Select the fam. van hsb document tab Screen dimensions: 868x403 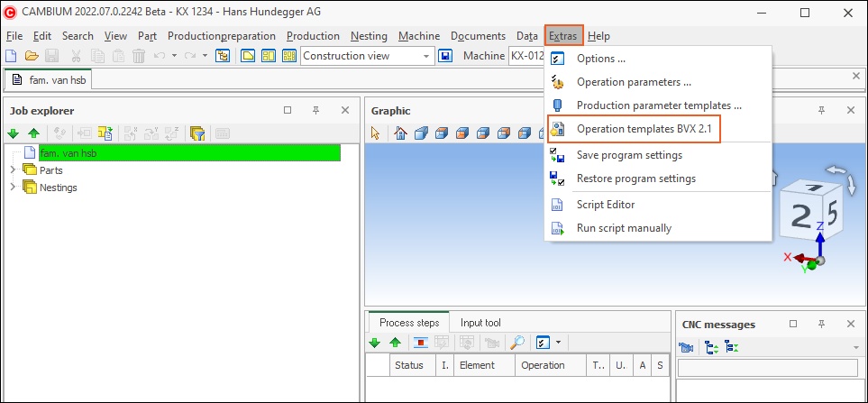point(50,79)
